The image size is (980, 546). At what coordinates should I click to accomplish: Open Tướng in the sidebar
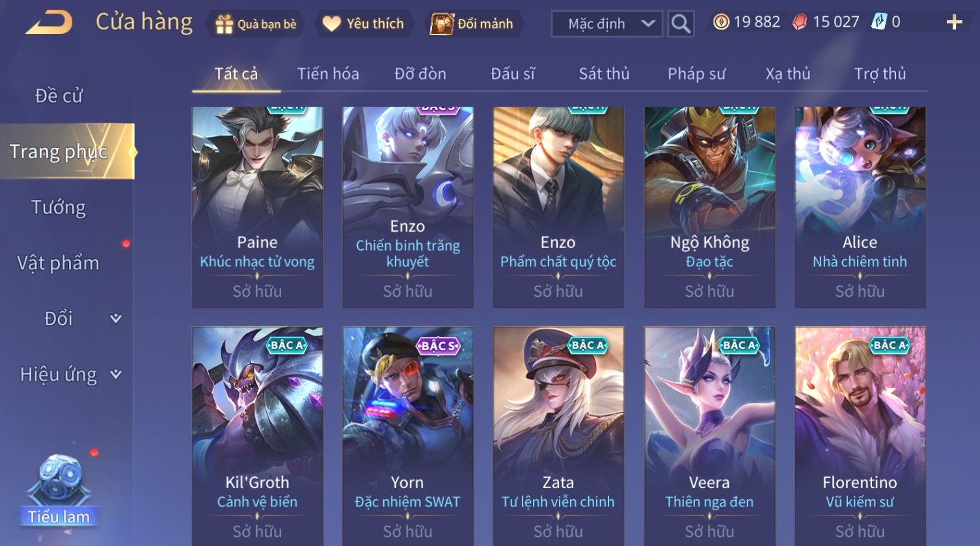59,208
